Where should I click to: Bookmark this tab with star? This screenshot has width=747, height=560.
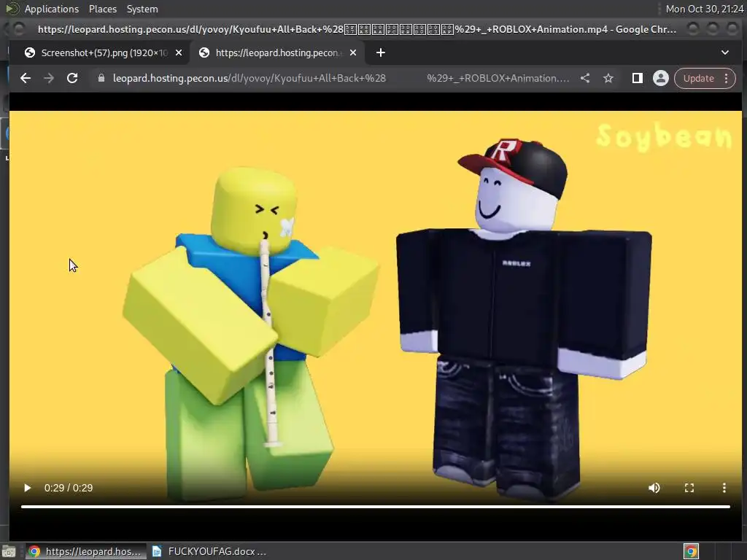point(608,78)
